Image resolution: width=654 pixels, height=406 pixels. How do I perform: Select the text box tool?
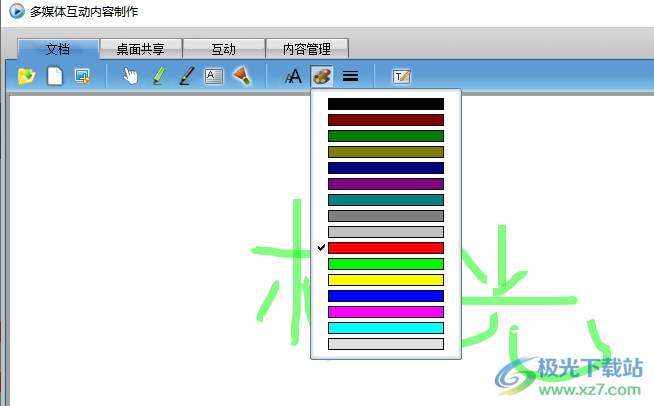pos(214,76)
